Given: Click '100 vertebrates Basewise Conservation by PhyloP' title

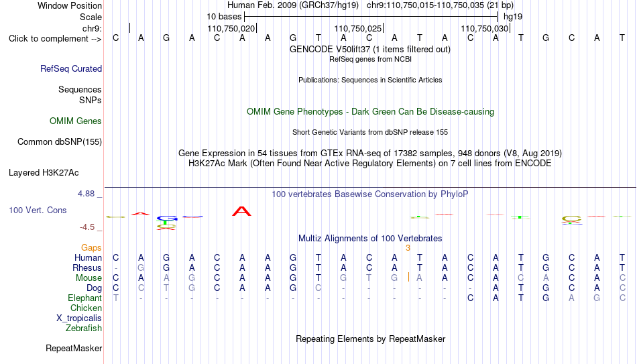Looking at the screenshot, I should 370,194.
